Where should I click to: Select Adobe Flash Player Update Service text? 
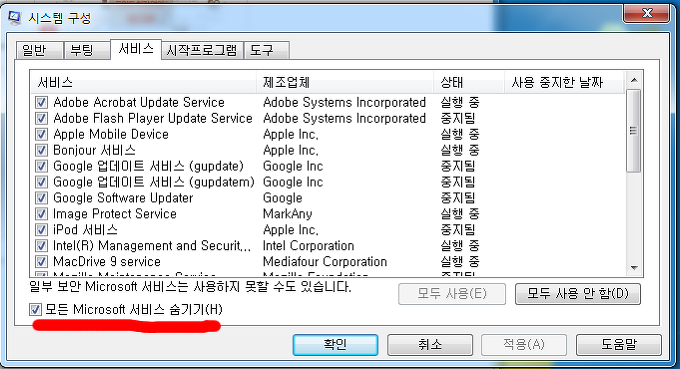[x=153, y=118]
